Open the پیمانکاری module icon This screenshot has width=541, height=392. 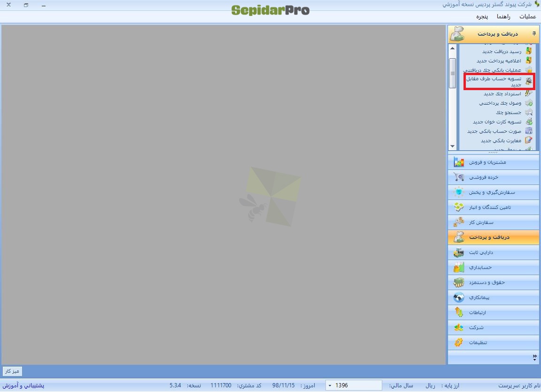pyautogui.click(x=458, y=297)
